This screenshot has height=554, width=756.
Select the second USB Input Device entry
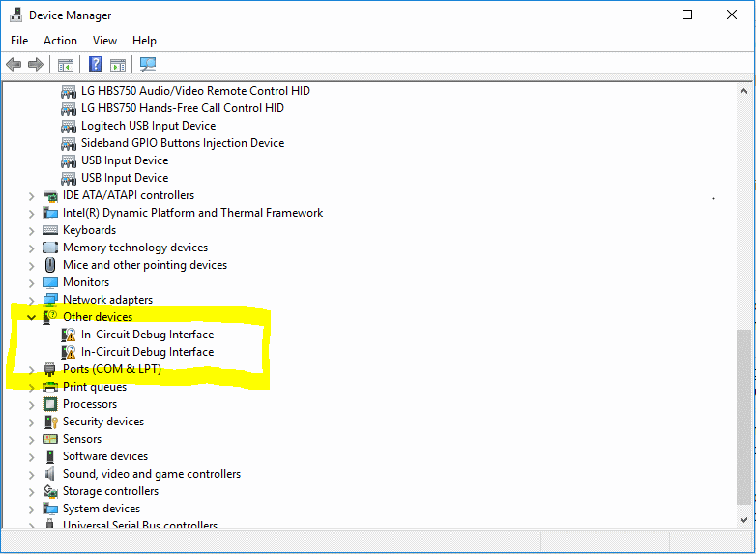pos(125,178)
